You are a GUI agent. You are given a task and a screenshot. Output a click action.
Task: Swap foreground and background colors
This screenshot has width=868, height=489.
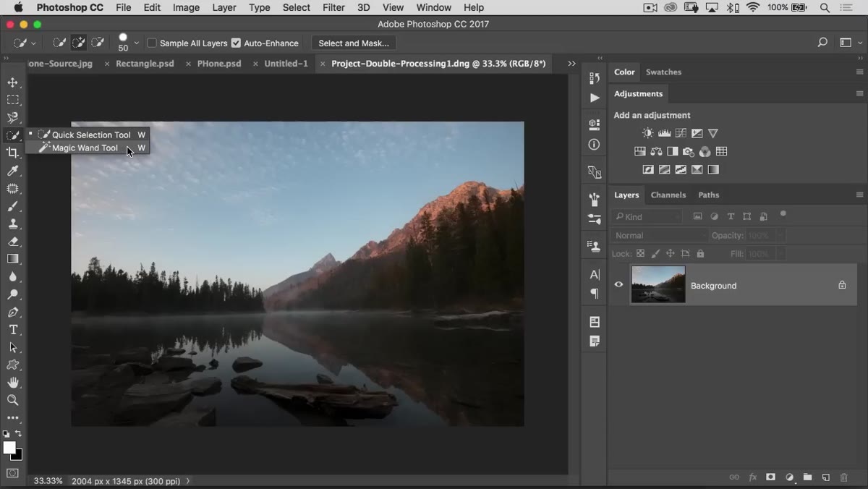[19, 434]
